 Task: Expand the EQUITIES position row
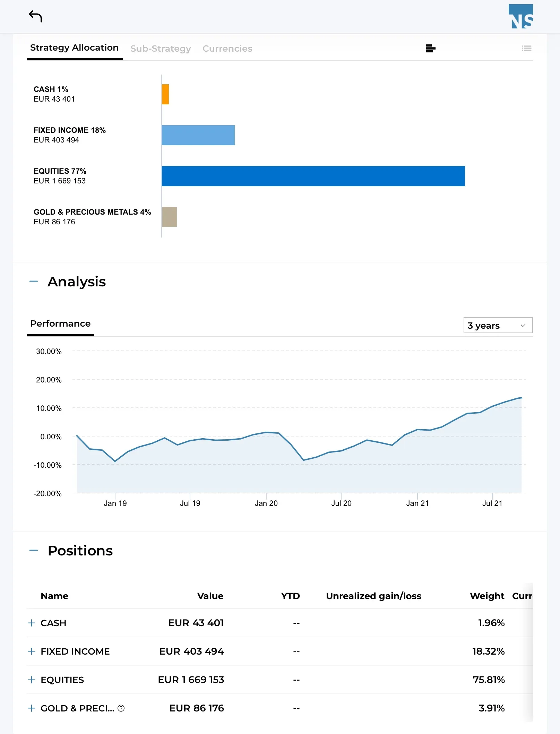coord(32,680)
